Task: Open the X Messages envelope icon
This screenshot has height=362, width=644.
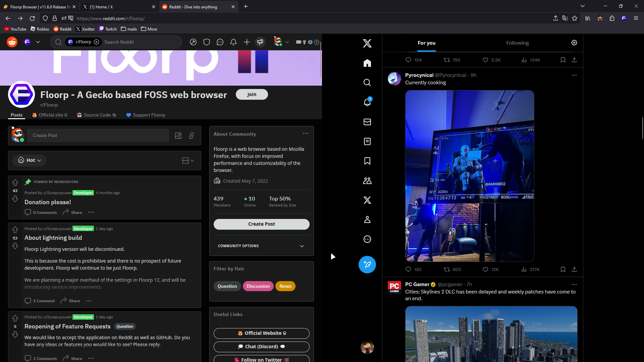Action: click(x=367, y=122)
